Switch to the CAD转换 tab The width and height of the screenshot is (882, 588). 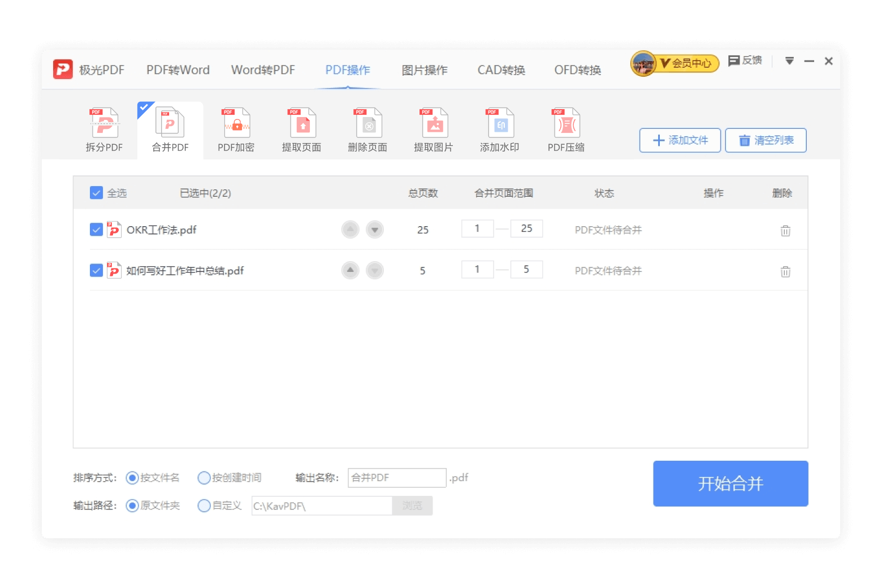coord(501,70)
